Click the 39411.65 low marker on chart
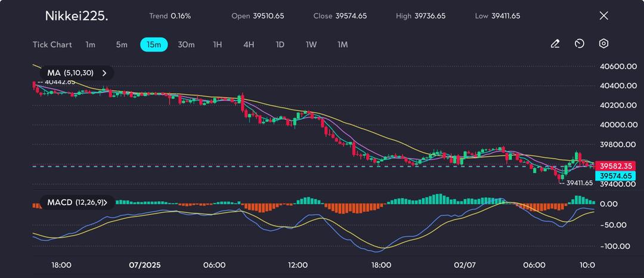 (x=579, y=183)
